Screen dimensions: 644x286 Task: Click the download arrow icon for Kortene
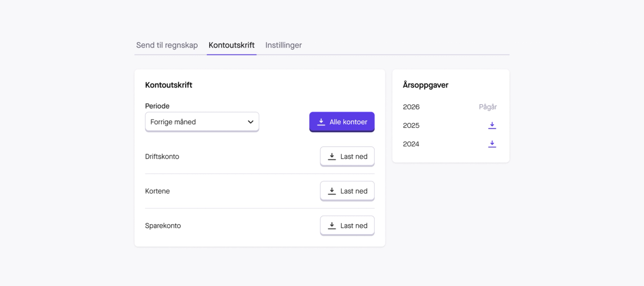pos(332,192)
